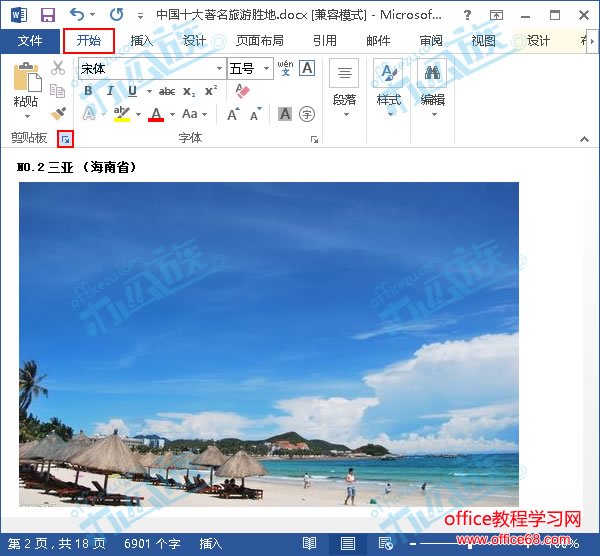Click heading NO.2 三亚（海南省）
Image resolution: width=600 pixels, height=556 pixels.
click(x=77, y=167)
